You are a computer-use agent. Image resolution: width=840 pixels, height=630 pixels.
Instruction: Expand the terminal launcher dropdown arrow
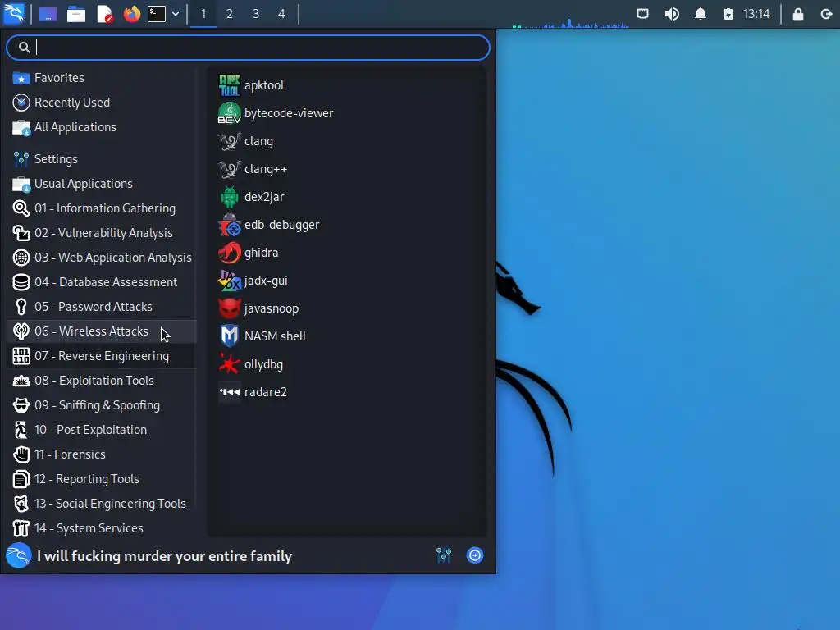[x=176, y=14]
